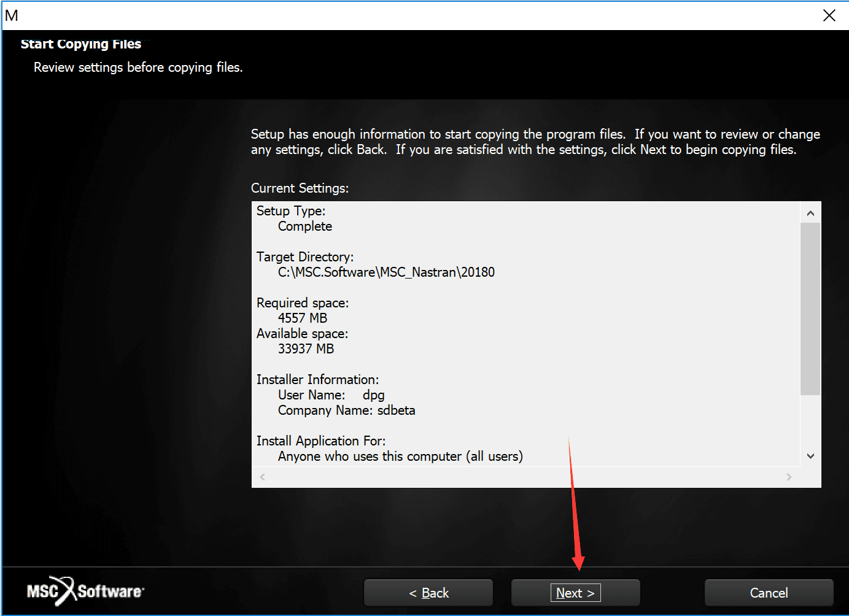Go back with the Back button
This screenshot has width=849, height=616.
pyautogui.click(x=428, y=593)
